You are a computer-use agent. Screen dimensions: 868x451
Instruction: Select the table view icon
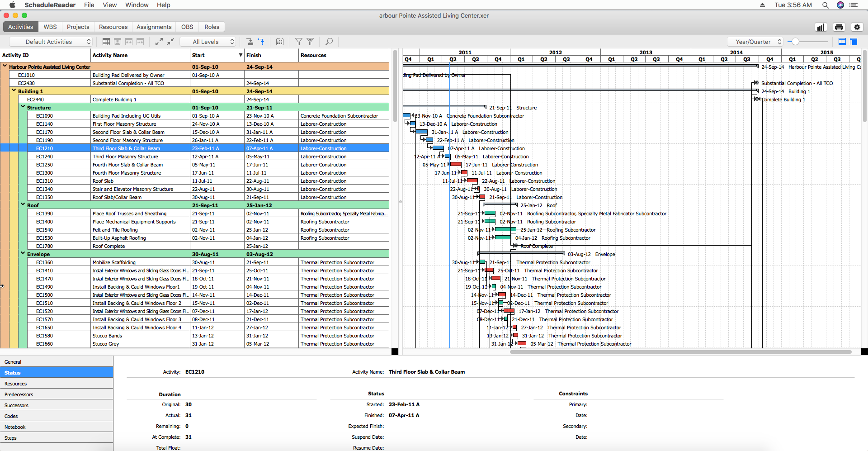click(106, 42)
